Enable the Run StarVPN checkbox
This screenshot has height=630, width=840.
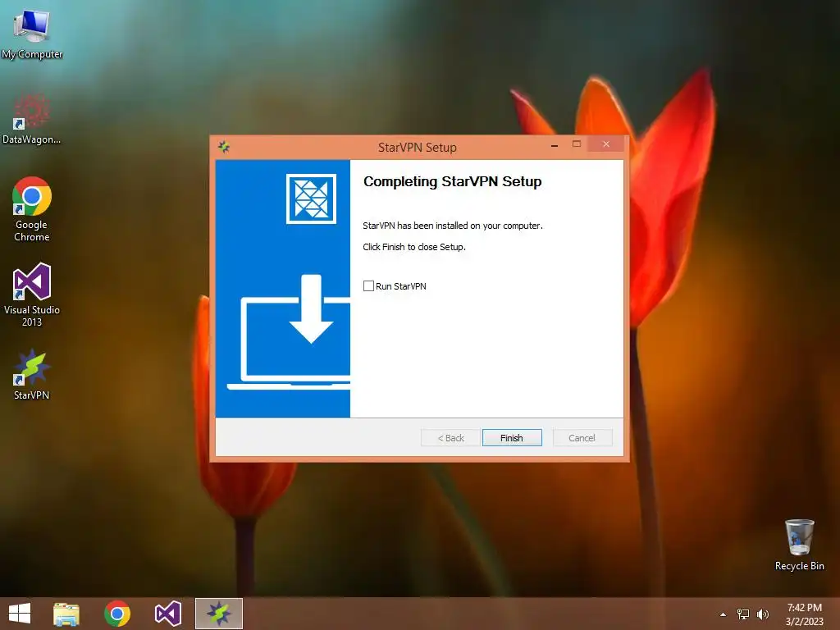pos(368,286)
